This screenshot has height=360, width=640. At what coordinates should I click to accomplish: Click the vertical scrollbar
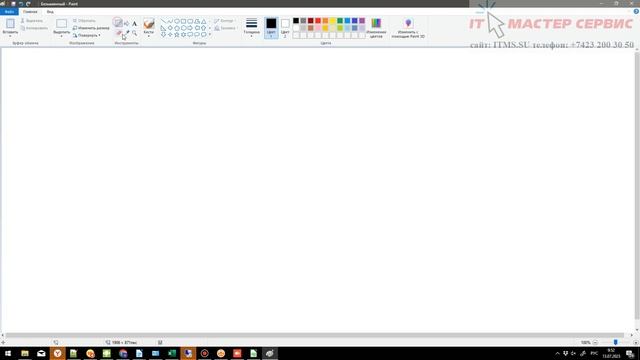[x=637, y=186]
